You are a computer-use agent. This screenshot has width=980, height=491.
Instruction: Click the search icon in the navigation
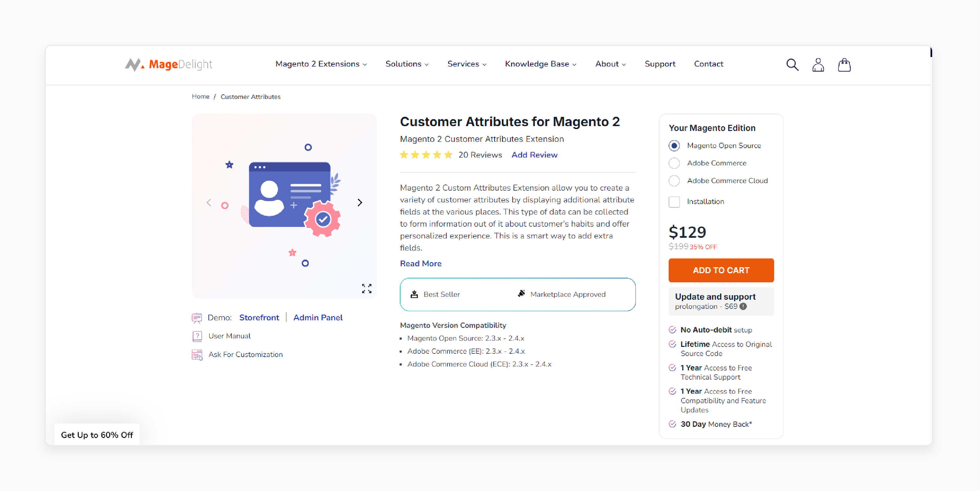point(793,63)
